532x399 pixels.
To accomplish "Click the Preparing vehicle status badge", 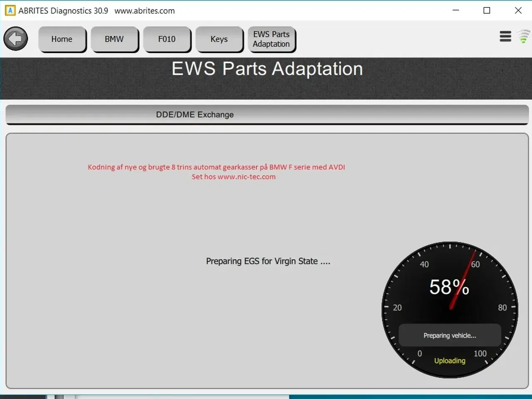I will (450, 335).
